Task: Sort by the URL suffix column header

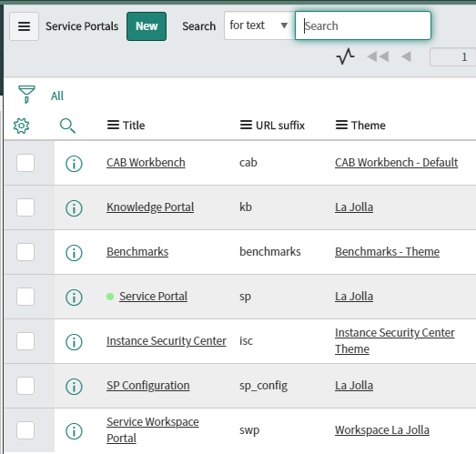Action: (x=280, y=126)
